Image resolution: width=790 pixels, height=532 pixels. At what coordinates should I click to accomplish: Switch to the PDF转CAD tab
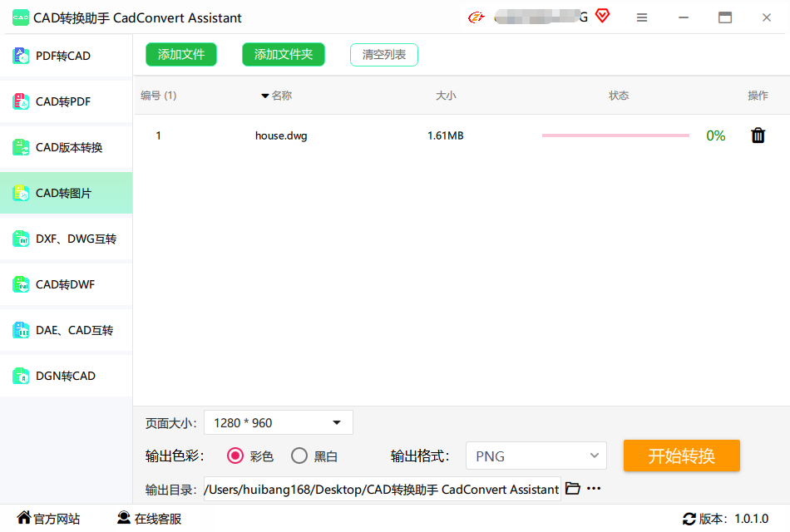66,56
